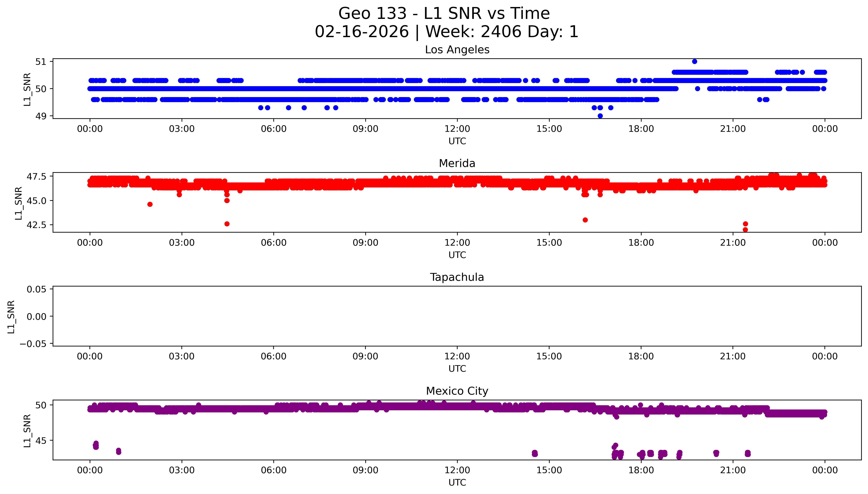
Task: Click the '09:00' tick label under the Tapachula plot
Action: click(365, 357)
